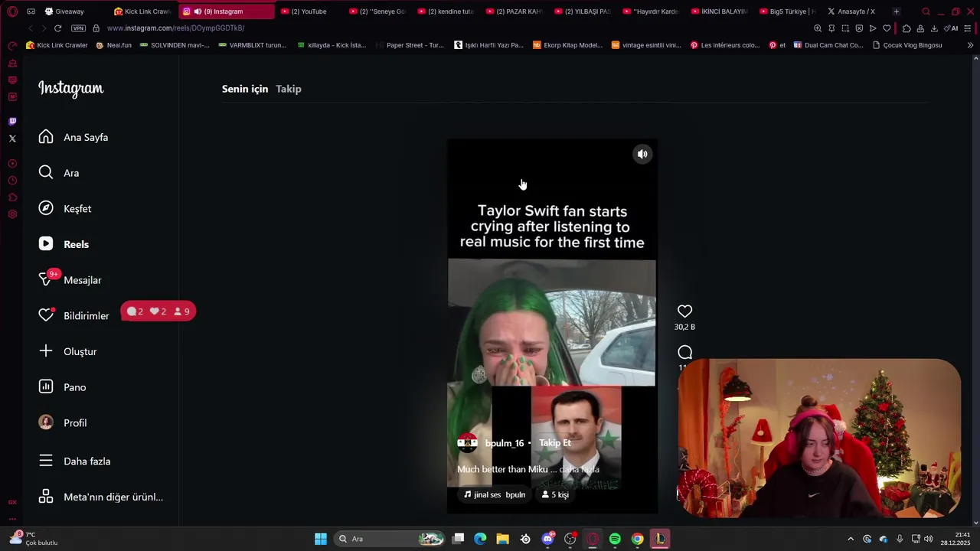Open Çocuk Vlog Bingosu bookmark
The height and width of the screenshot is (551, 980).
907,45
